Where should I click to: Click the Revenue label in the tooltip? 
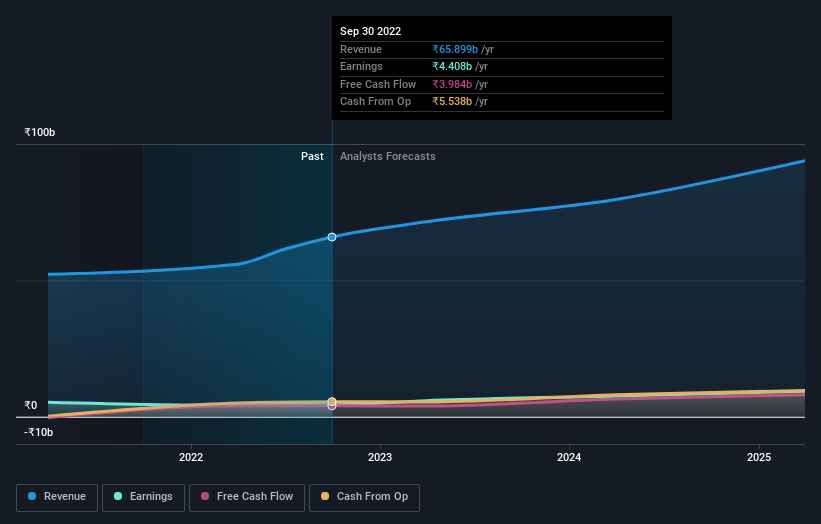click(x=361, y=49)
